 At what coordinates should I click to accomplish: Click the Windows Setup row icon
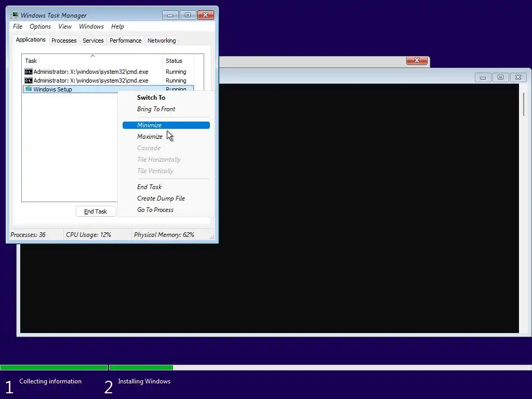(29, 89)
